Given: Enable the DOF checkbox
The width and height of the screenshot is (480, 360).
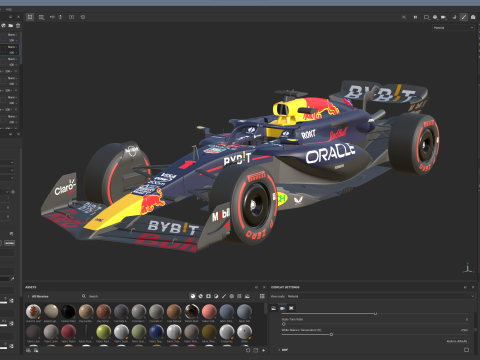Looking at the screenshot, I should click(466, 350).
